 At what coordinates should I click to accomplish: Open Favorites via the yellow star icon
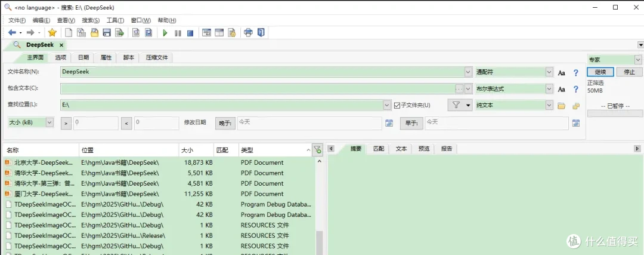[52, 33]
